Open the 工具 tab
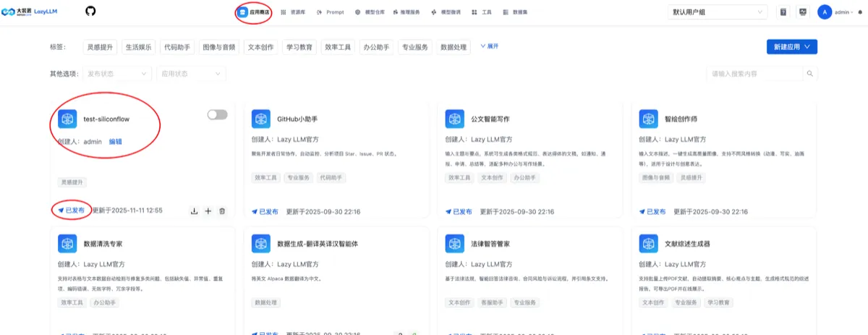This screenshot has height=335, width=868. pos(482,12)
